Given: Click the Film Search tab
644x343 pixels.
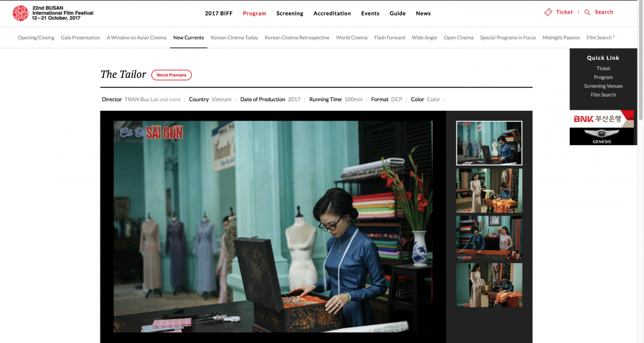Looking at the screenshot, I should click(600, 38).
